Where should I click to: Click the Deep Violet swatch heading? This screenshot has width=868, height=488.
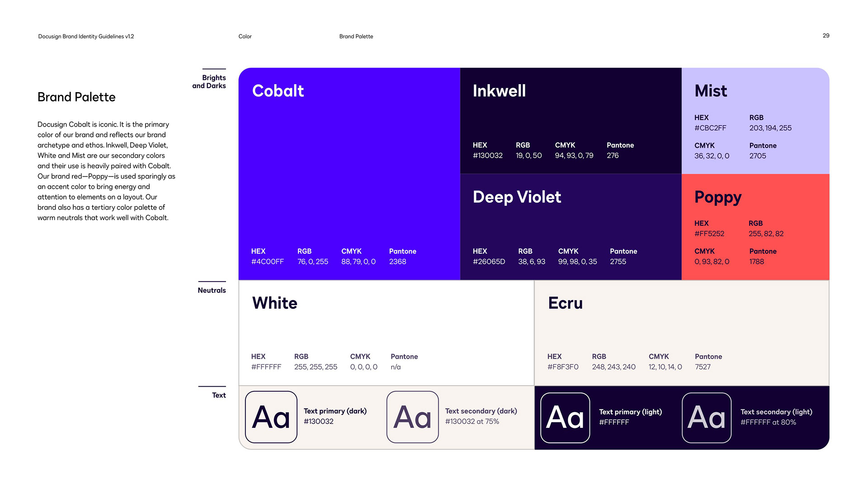pos(517,197)
